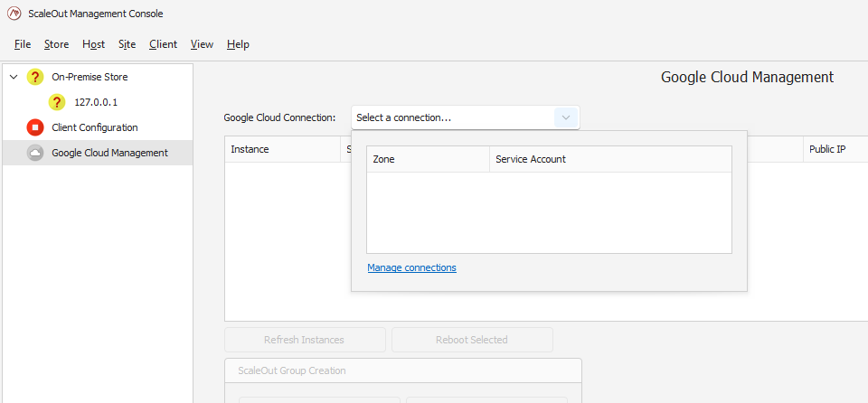Click the Manage connections link

point(412,268)
